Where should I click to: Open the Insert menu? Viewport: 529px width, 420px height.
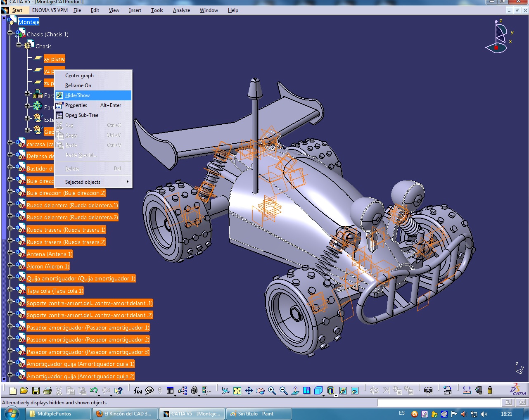[135, 10]
